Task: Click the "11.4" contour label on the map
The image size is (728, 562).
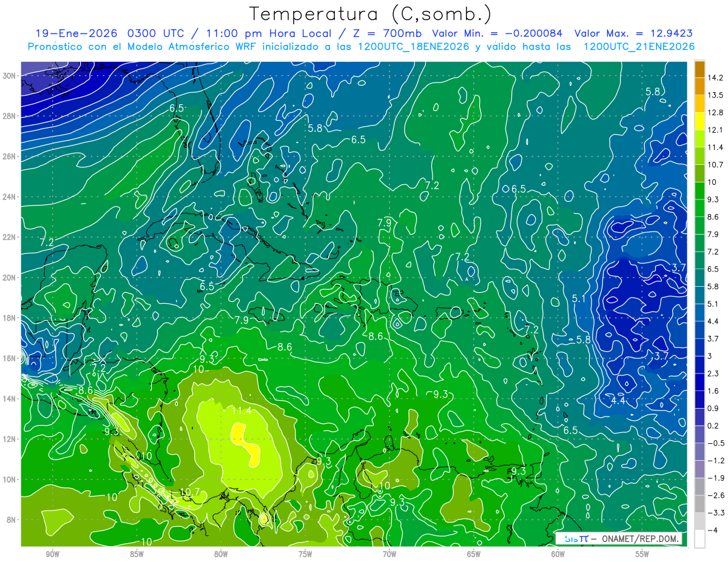Action: 241,411
